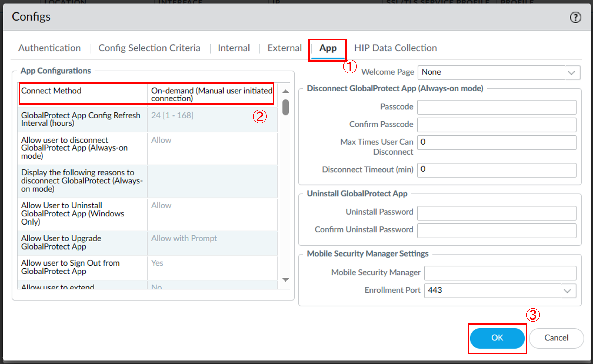Select the Connect Method value cell
Screen dimensions: 593x364
point(211,94)
